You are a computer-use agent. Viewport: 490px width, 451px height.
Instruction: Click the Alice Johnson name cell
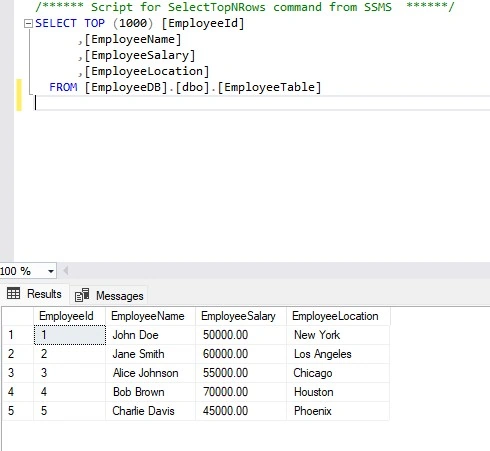[x=150, y=373]
